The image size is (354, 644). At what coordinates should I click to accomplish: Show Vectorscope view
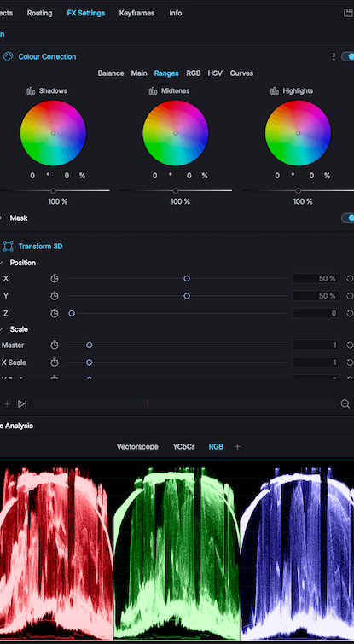[137, 447]
